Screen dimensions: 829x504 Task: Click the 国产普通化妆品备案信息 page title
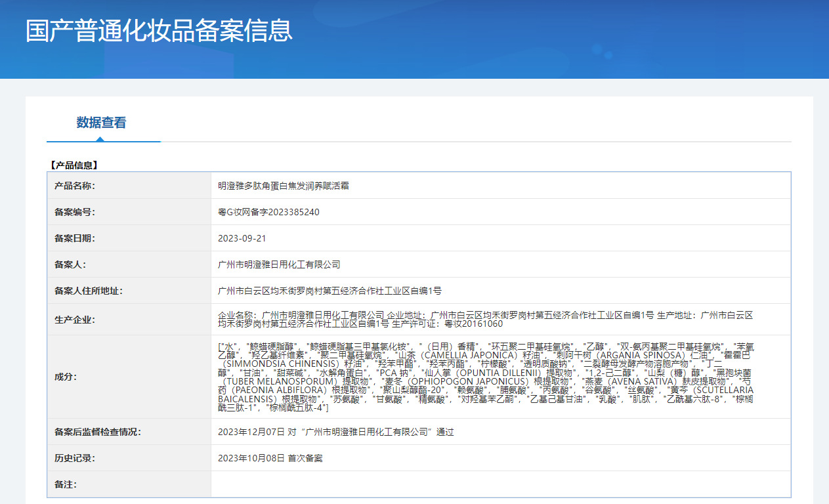(x=159, y=31)
